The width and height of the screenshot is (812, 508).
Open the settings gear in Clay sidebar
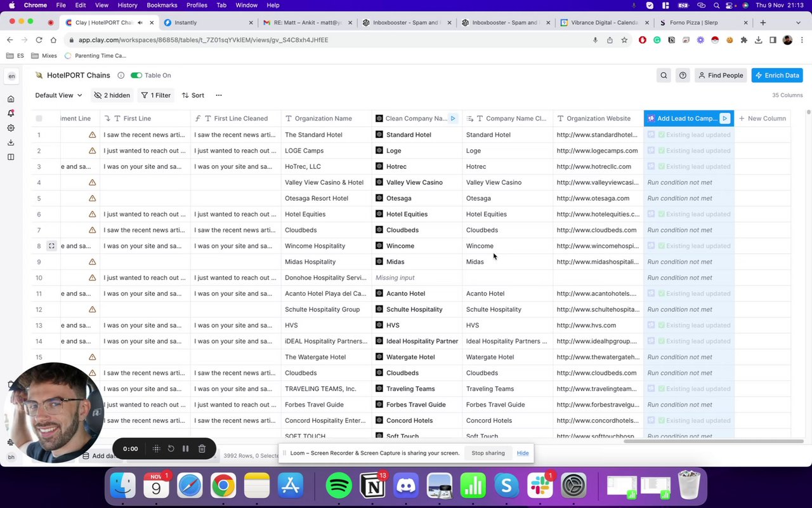point(11,128)
